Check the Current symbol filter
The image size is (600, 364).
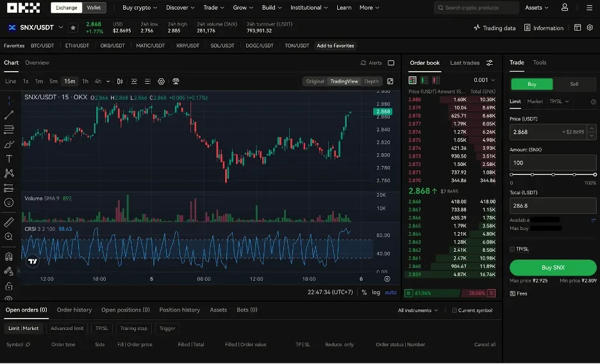point(454,310)
